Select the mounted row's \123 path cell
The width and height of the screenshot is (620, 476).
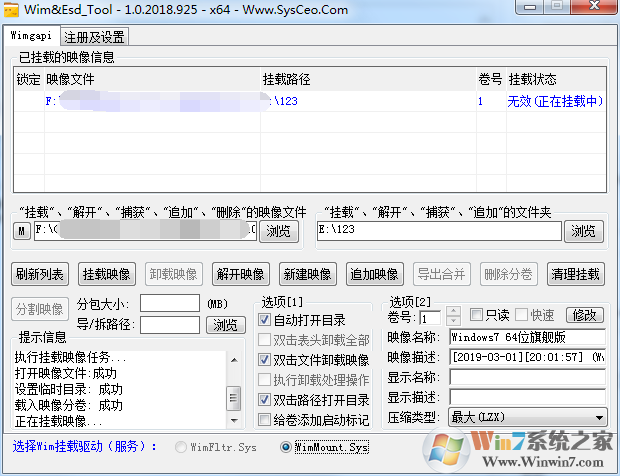click(x=368, y=101)
